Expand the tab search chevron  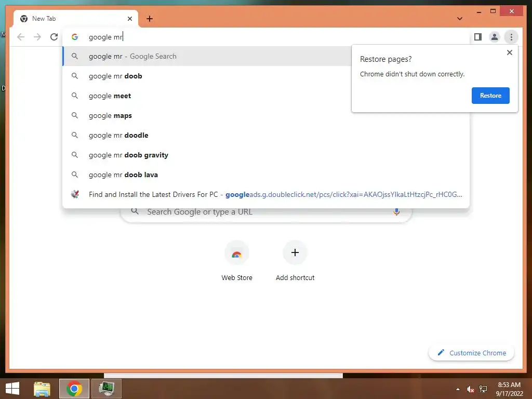point(460,19)
